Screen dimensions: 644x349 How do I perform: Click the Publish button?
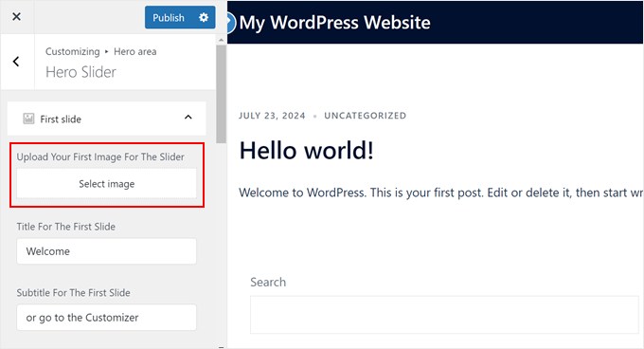[169, 18]
